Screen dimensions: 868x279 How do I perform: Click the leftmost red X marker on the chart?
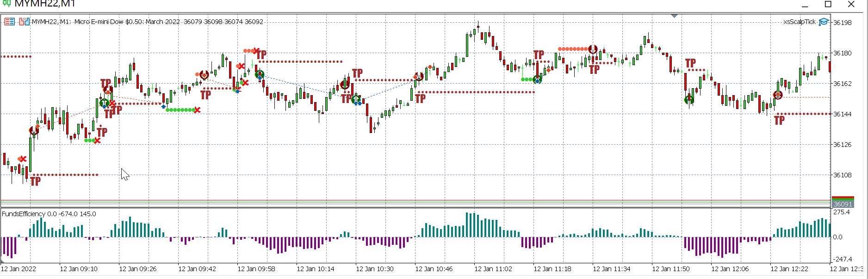click(x=23, y=159)
